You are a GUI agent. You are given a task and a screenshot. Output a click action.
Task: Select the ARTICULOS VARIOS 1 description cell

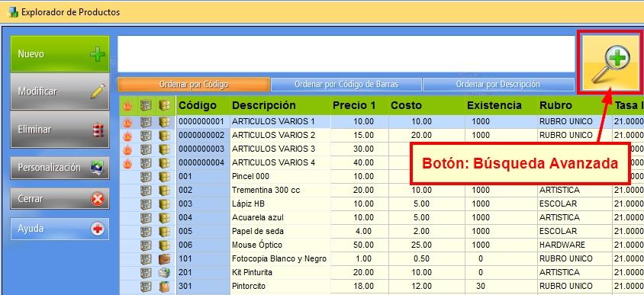coord(280,121)
